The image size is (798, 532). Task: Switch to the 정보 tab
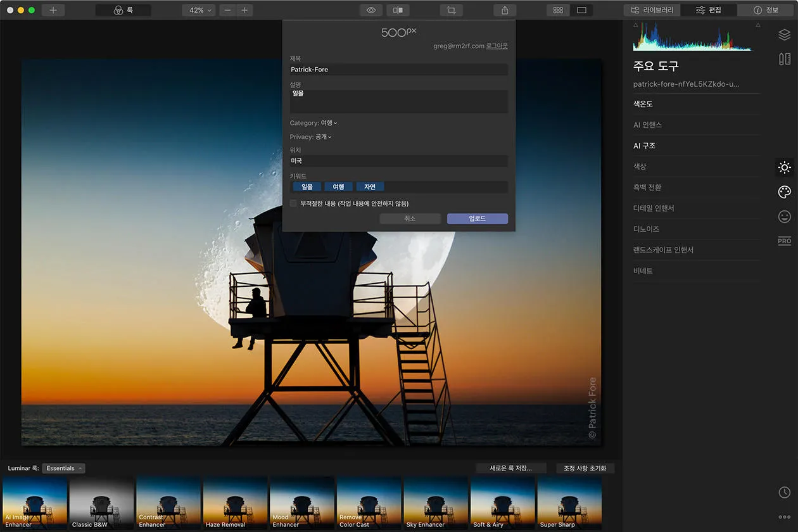pyautogui.click(x=766, y=10)
